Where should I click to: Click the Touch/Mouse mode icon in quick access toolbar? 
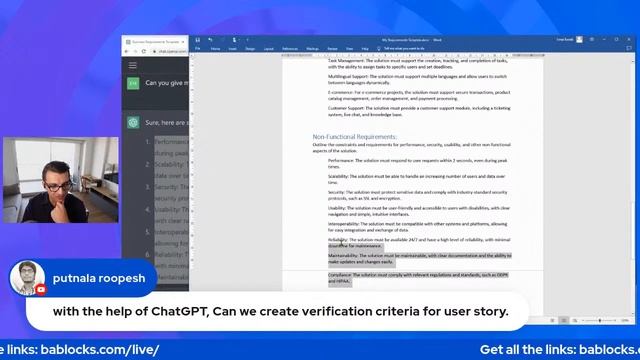click(x=234, y=40)
